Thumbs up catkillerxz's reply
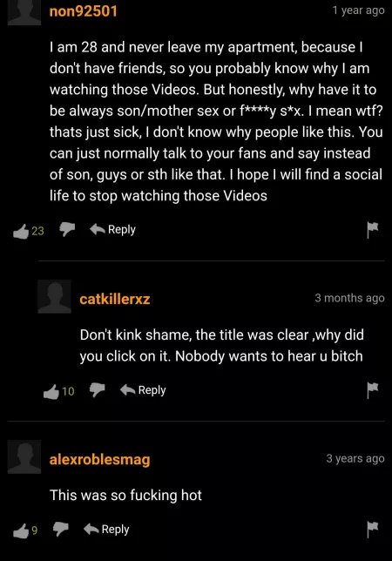 (51, 391)
